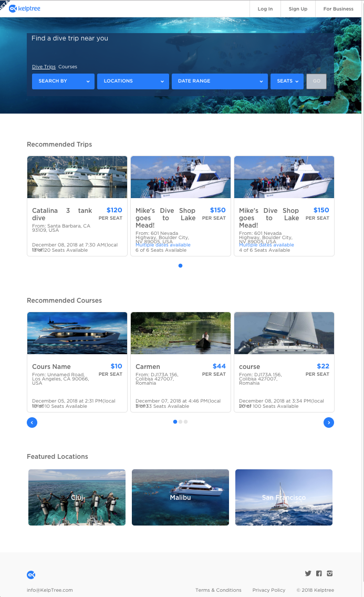Select third page dot under Recommended Courses
The image size is (364, 597).
[185, 422]
